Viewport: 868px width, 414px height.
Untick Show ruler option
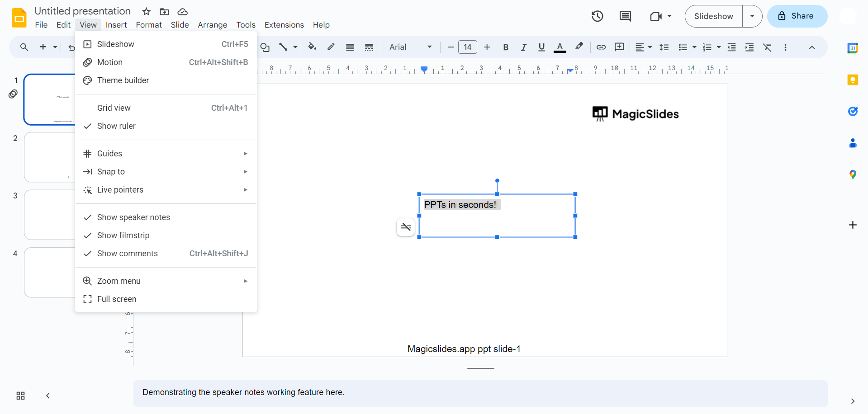[166, 126]
